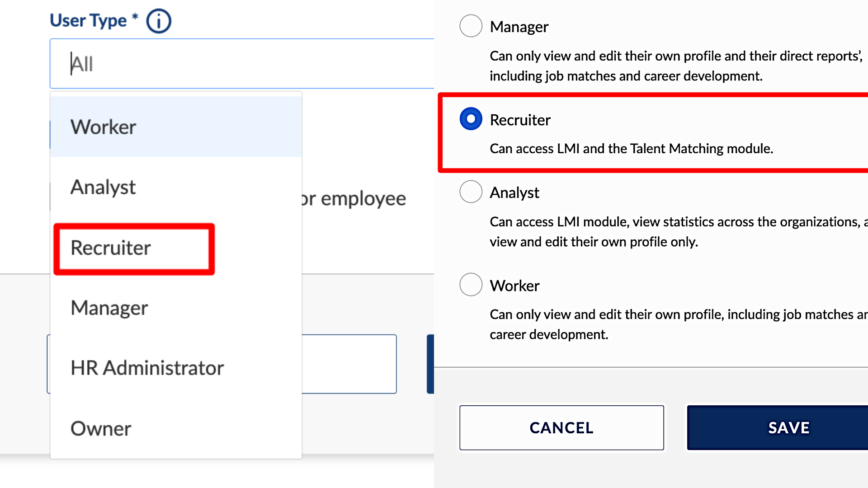Image resolution: width=868 pixels, height=488 pixels.
Task: Choose Recruiter from the dropdown list
Action: [x=111, y=248]
